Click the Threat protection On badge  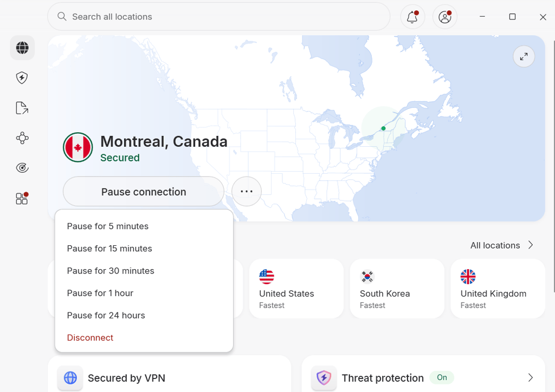click(442, 377)
